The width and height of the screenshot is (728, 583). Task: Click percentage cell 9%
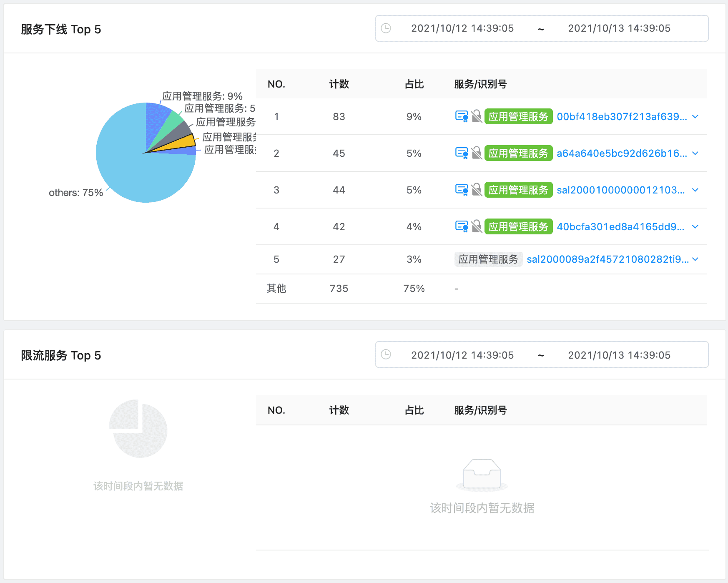[x=414, y=117]
